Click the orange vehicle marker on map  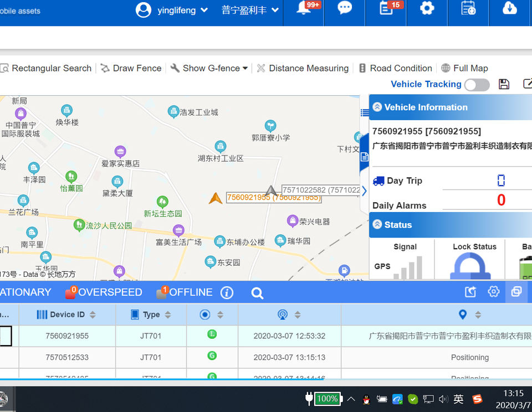[216, 198]
